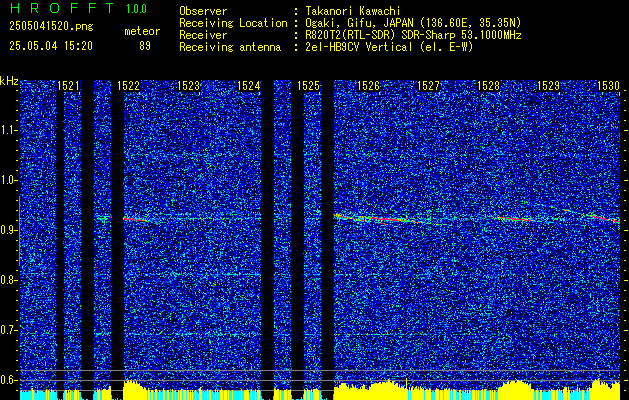Click the meteor label
This screenshot has height=400, width=629.
coord(142,31)
